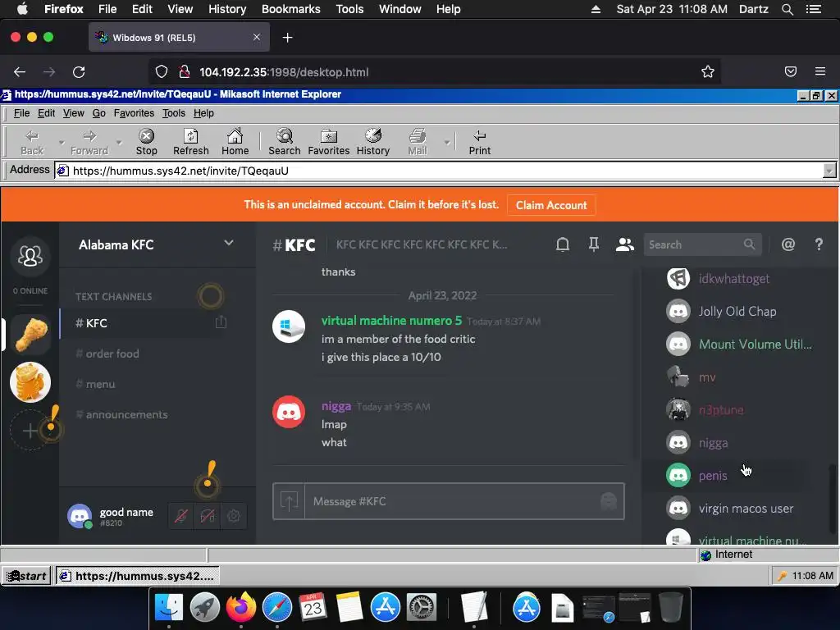Open mentions with the @ icon
Image resolution: width=840 pixels, height=630 pixels.
pos(788,244)
